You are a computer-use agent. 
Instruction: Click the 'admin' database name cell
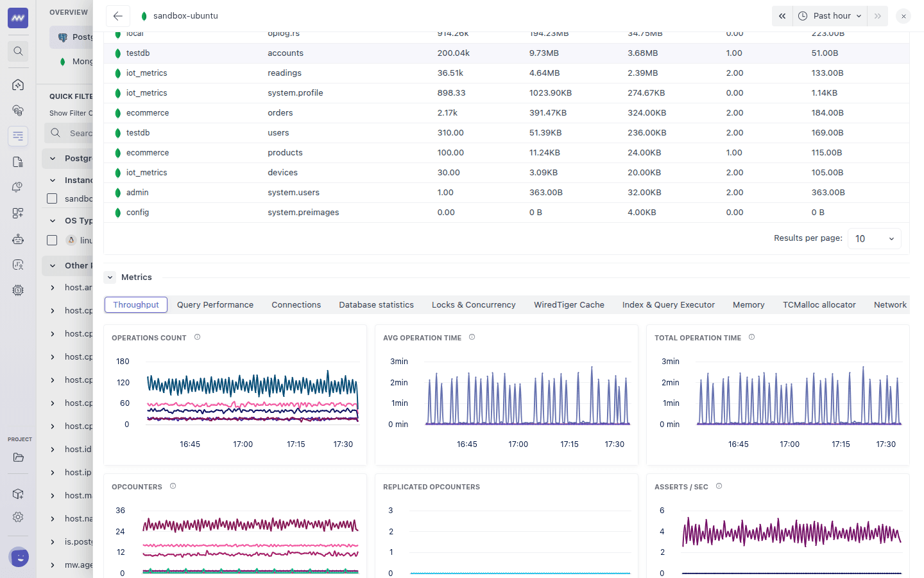pyautogui.click(x=137, y=193)
